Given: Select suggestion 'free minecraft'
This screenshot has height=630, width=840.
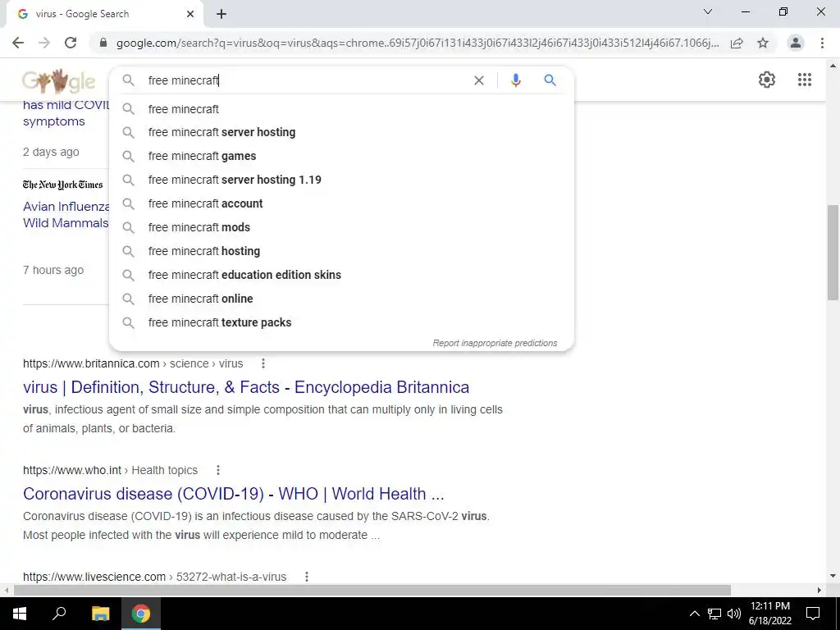Looking at the screenshot, I should point(341,109).
